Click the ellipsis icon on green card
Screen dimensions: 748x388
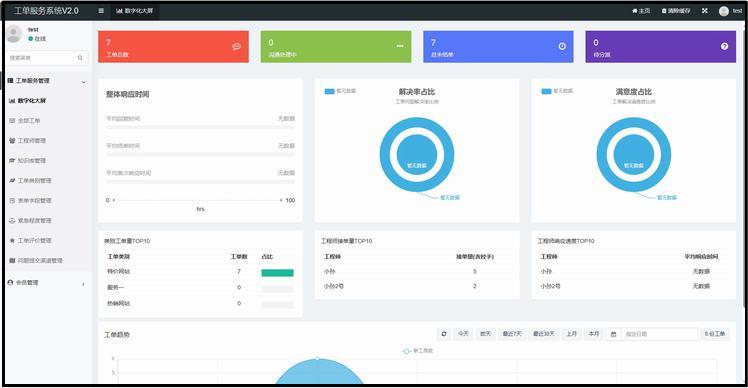click(x=400, y=46)
